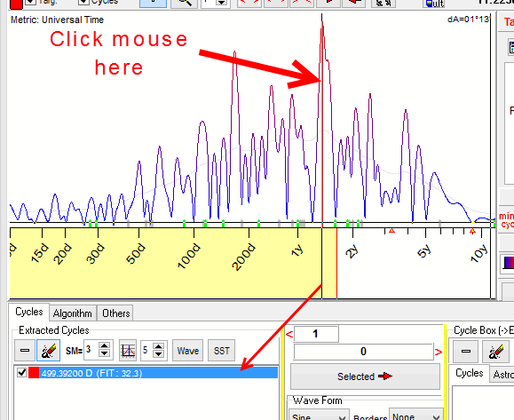Image resolution: width=514 pixels, height=420 pixels.
Task: Increase the SM value with up arrow
Action: [104, 346]
